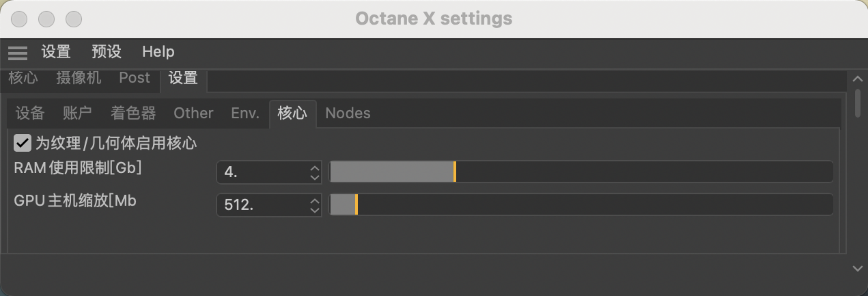
Task: Switch to the Post tab
Action: 134,78
